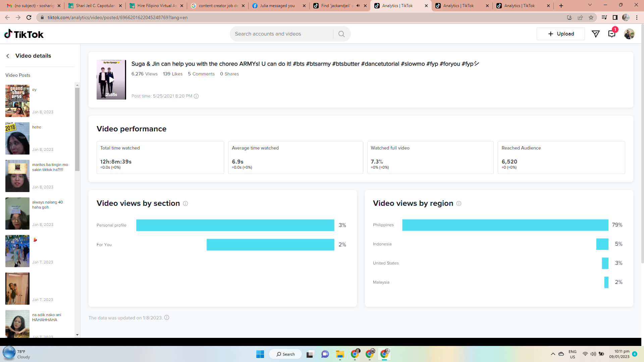This screenshot has width=644, height=362.
Task: Bookmark this page with star icon
Action: [x=591, y=17]
